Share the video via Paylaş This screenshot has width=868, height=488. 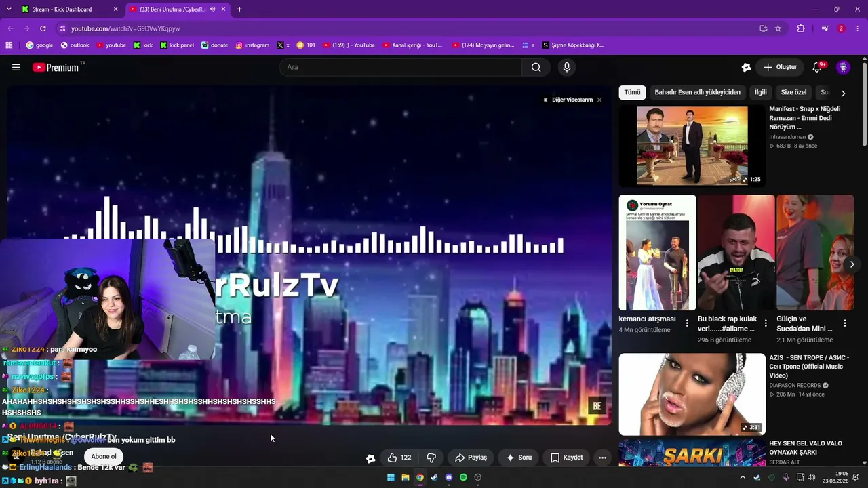[471, 457]
